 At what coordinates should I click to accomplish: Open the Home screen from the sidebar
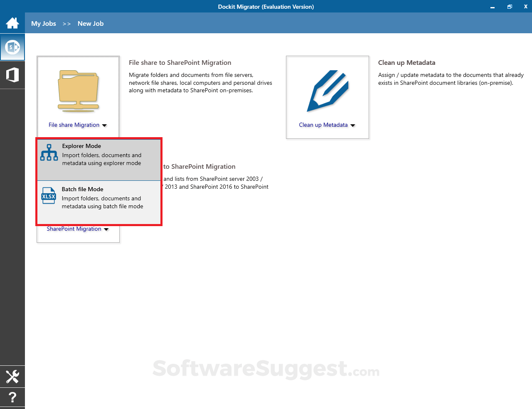coord(12,23)
